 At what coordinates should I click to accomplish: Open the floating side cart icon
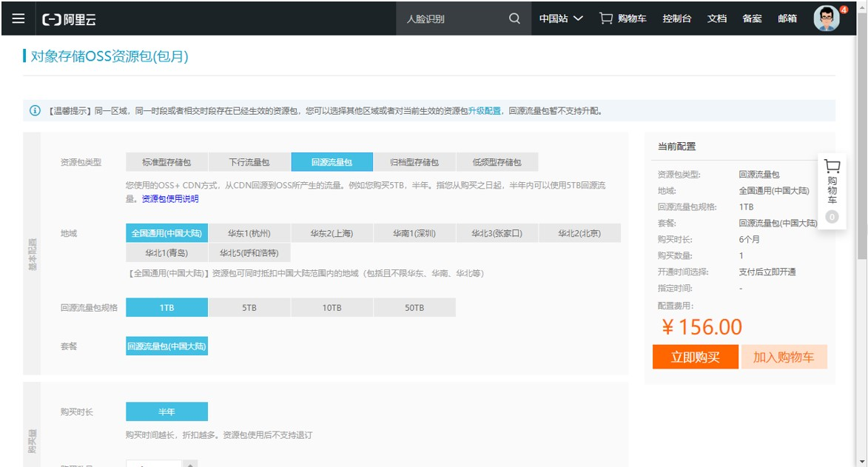point(832,167)
